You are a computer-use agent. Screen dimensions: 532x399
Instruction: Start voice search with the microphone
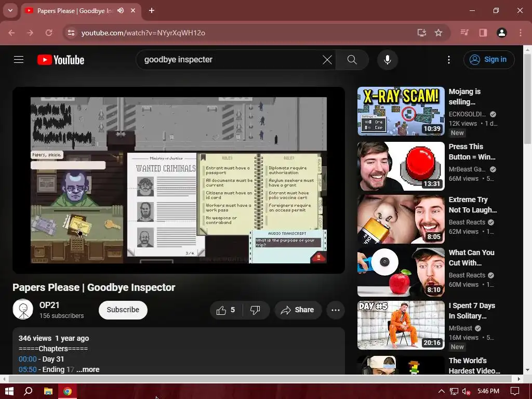(x=387, y=60)
